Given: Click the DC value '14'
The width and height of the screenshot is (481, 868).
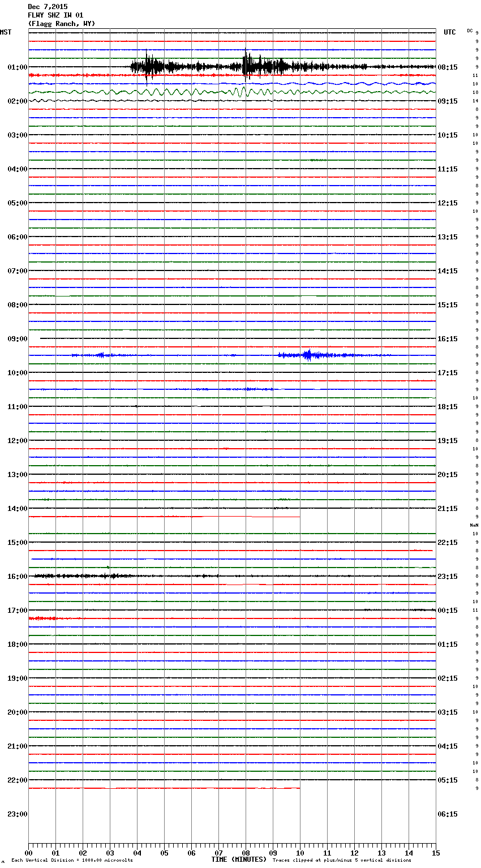Looking at the screenshot, I should pyautogui.click(x=475, y=101).
